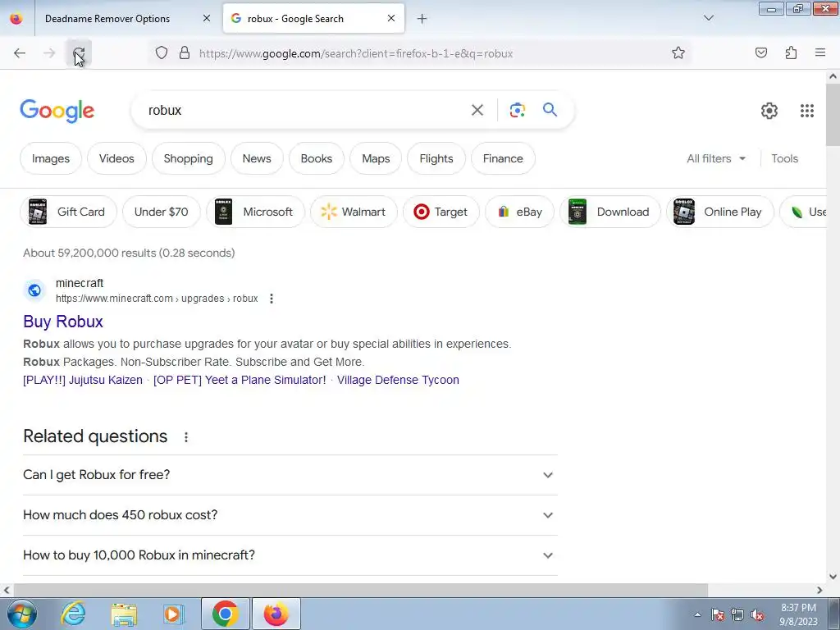The width and height of the screenshot is (840, 630).
Task: Open the search Tools button
Action: coord(785,158)
